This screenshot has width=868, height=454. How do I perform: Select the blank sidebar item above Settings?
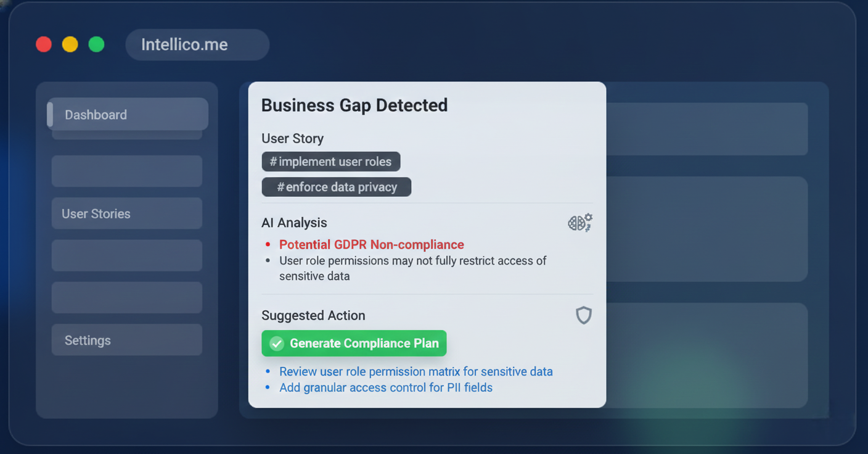(x=127, y=297)
